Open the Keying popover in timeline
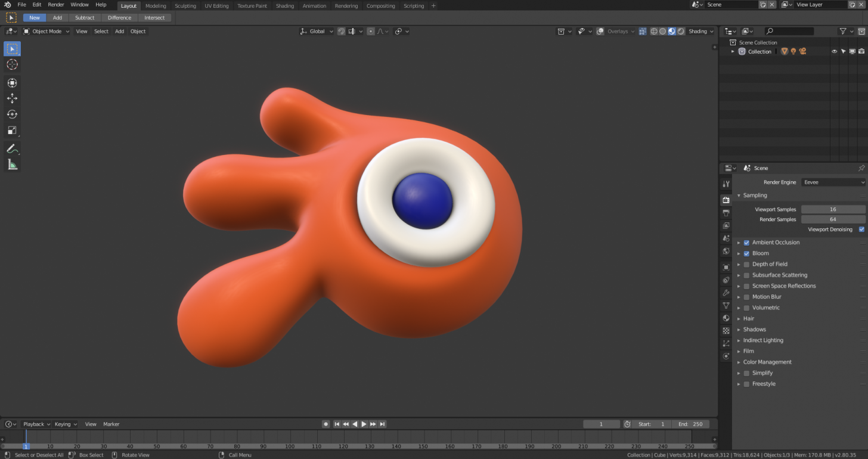This screenshot has width=868, height=459. (x=66, y=424)
